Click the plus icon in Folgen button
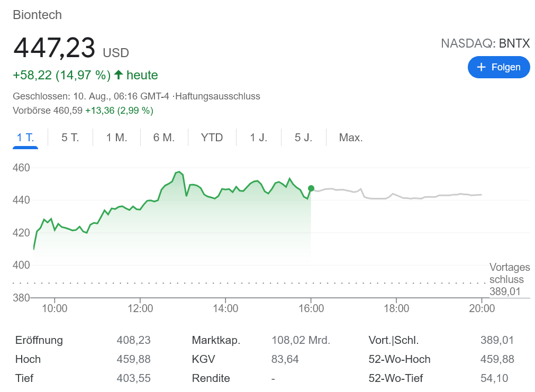This screenshot has height=392, width=535. (x=481, y=67)
